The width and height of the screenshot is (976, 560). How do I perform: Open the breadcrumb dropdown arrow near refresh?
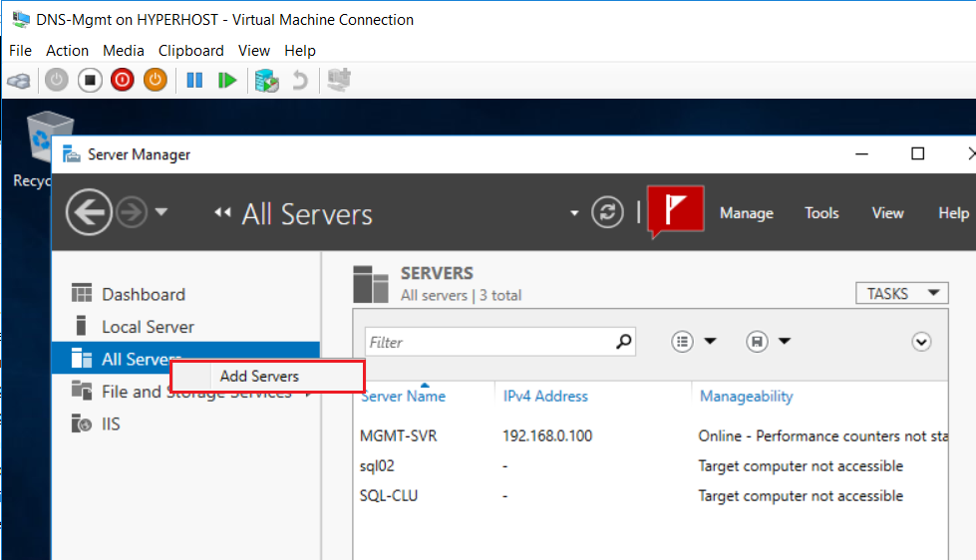[x=574, y=213]
